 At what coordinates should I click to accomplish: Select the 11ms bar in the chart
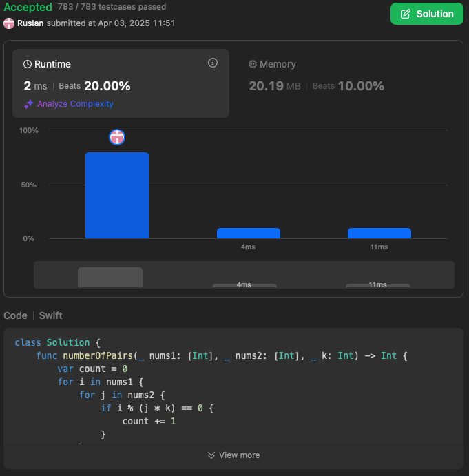tap(379, 234)
